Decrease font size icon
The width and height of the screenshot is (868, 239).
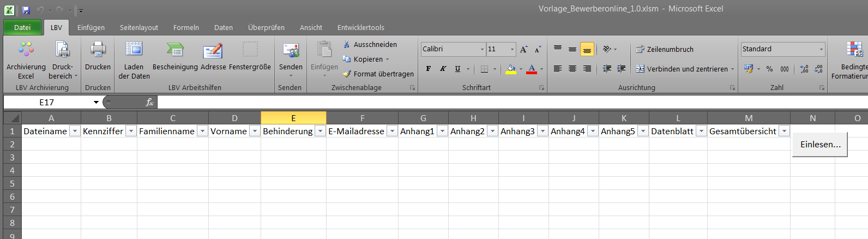[537, 49]
